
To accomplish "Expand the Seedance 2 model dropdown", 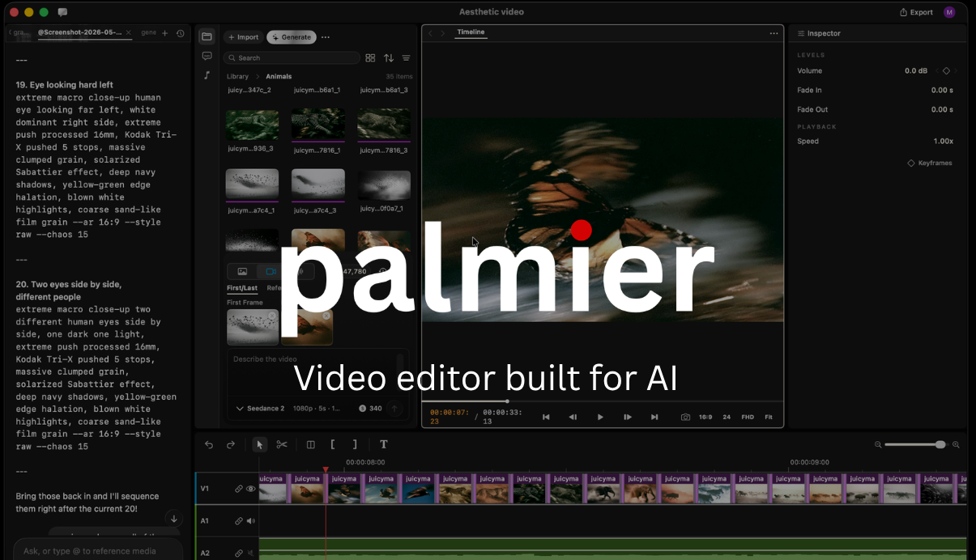I will pyautogui.click(x=260, y=409).
